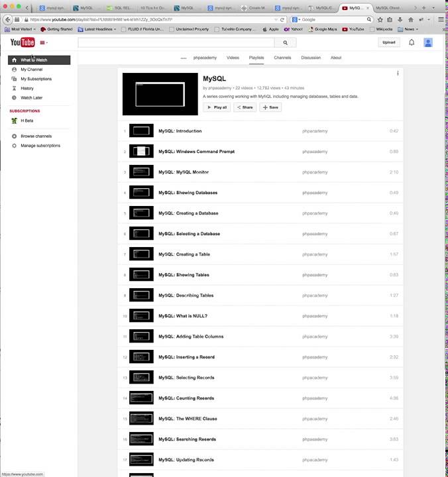This screenshot has width=448, height=477.
Task: Switch to the About tab
Action: point(336,58)
